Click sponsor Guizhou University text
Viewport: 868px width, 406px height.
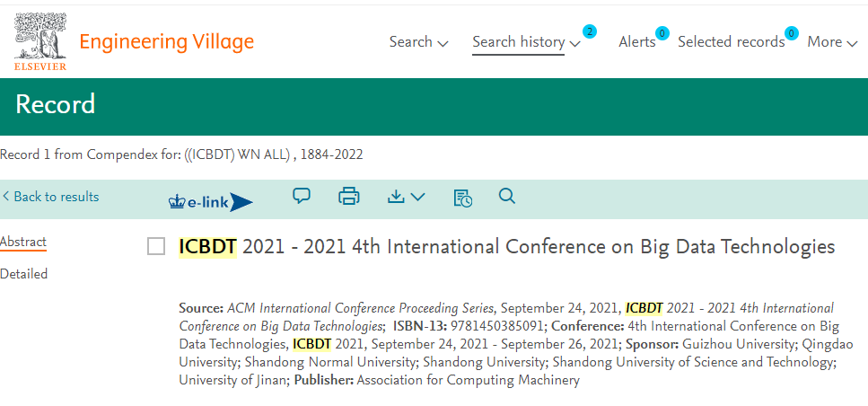click(x=739, y=345)
